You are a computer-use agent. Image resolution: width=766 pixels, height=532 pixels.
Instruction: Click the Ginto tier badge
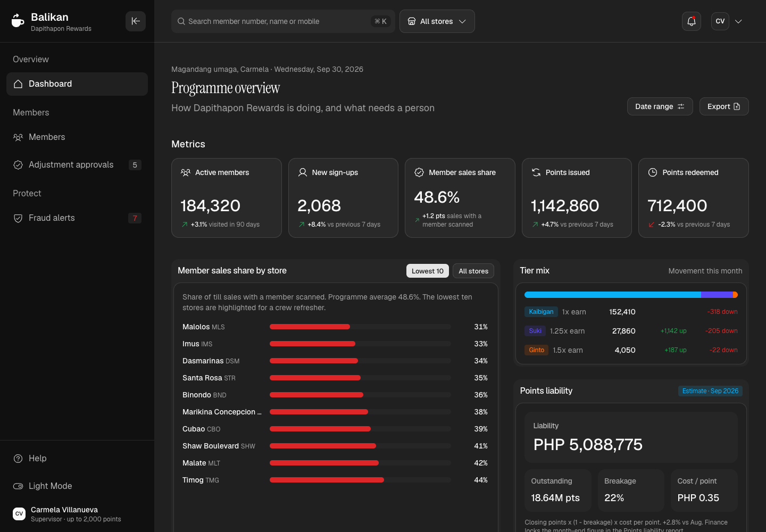[x=536, y=350]
